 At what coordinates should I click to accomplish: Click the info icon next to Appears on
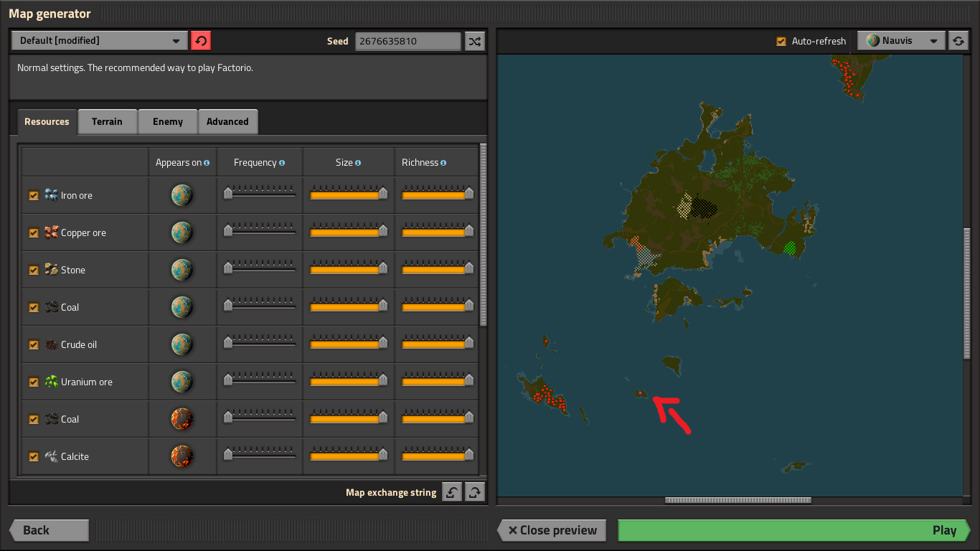[207, 163]
